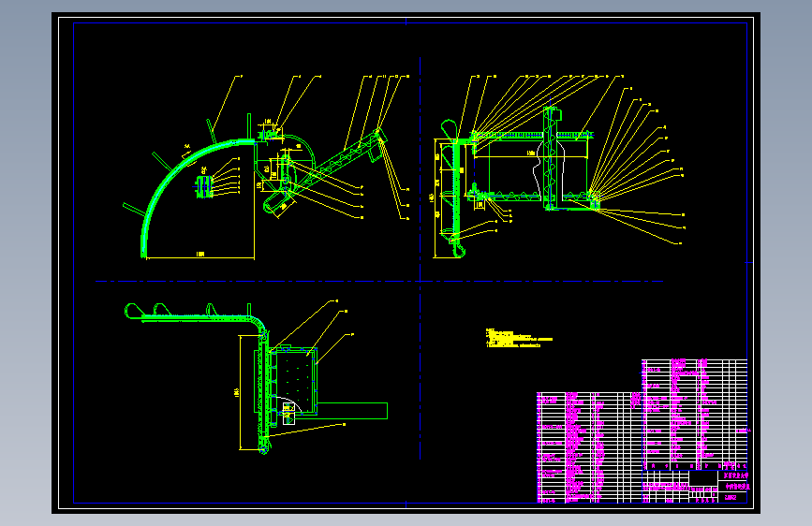Viewport: 812px width, 526px height.
Task: Click the yellow technical notes text block
Action: click(x=518, y=338)
